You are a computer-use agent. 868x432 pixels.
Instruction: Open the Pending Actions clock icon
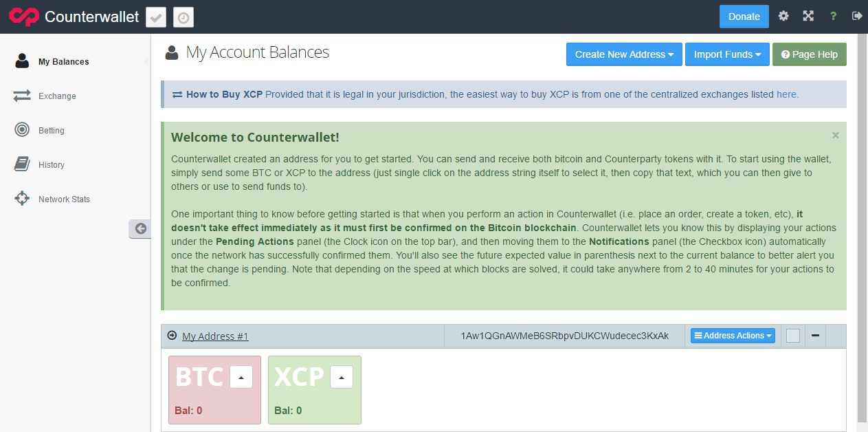(183, 17)
